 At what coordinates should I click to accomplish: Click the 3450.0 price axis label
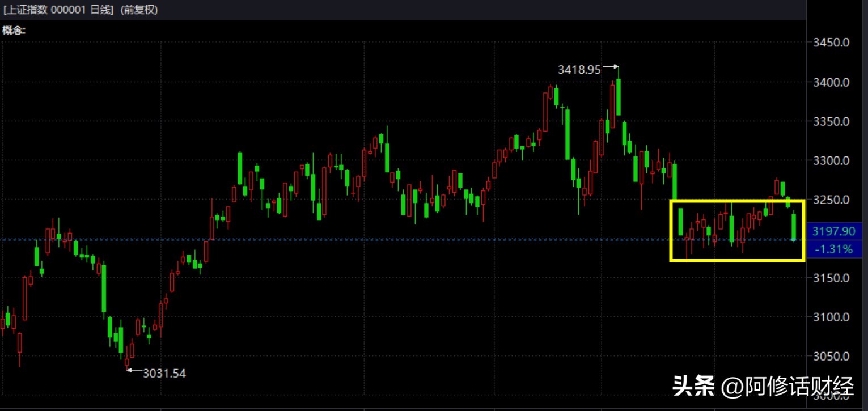(x=831, y=43)
